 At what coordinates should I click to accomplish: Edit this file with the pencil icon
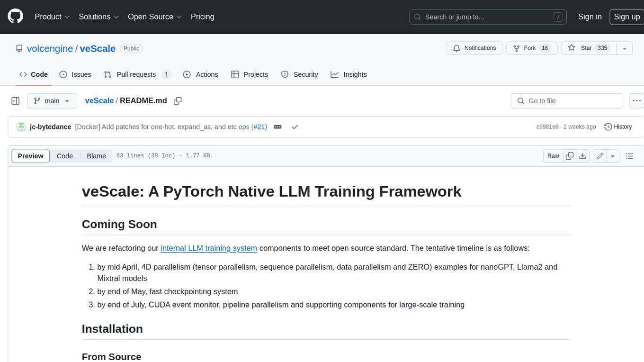(x=600, y=156)
